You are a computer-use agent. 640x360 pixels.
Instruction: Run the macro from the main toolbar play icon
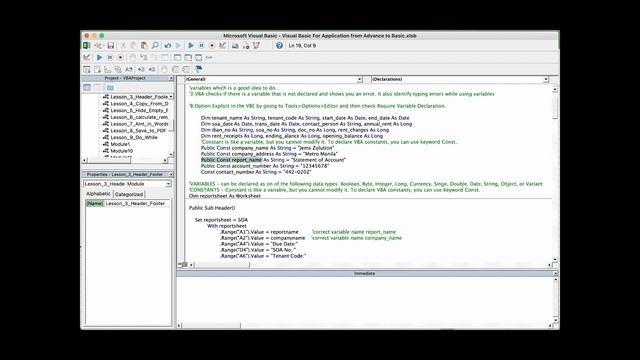(191, 45)
